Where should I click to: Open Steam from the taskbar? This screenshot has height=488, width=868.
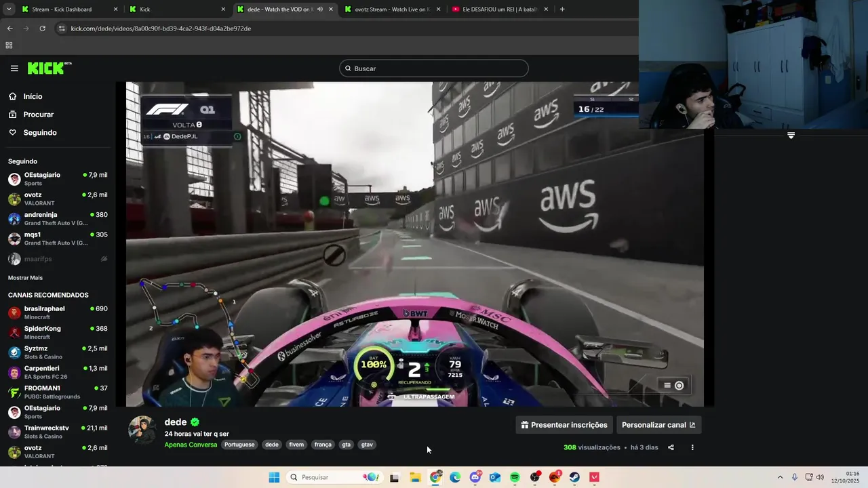click(x=574, y=477)
